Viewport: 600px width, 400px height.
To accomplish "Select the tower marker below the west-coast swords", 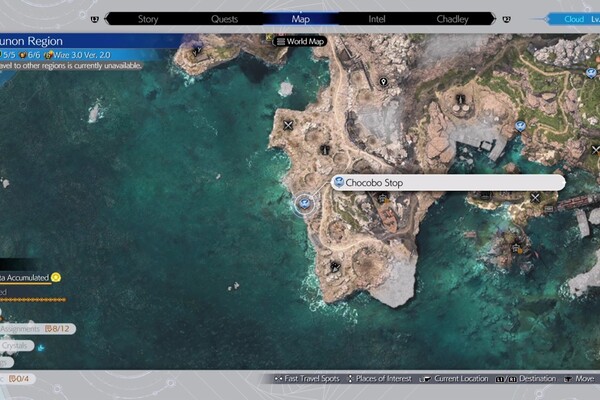I will (325, 150).
